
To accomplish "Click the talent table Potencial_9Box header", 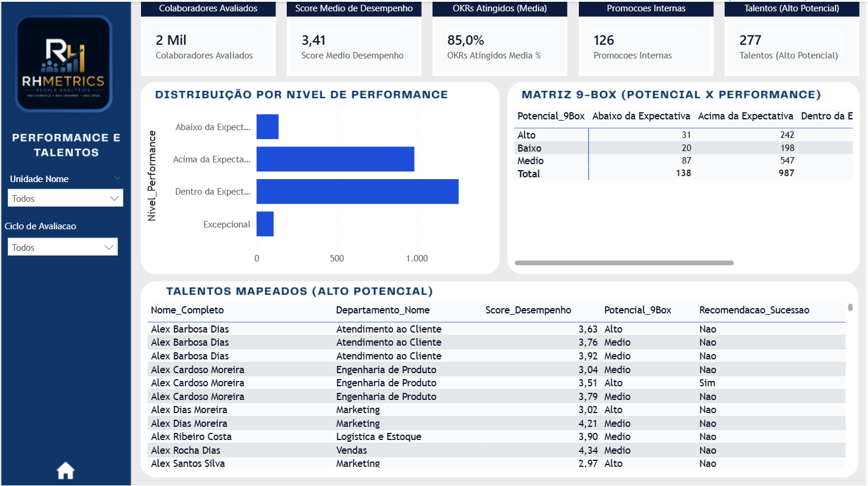I will [637, 310].
